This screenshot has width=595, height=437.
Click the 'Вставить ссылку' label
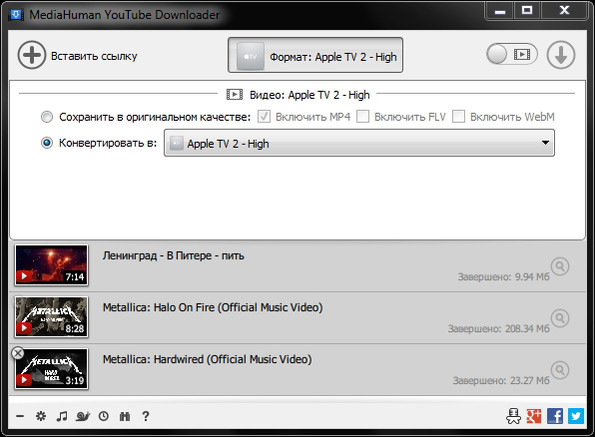(94, 56)
